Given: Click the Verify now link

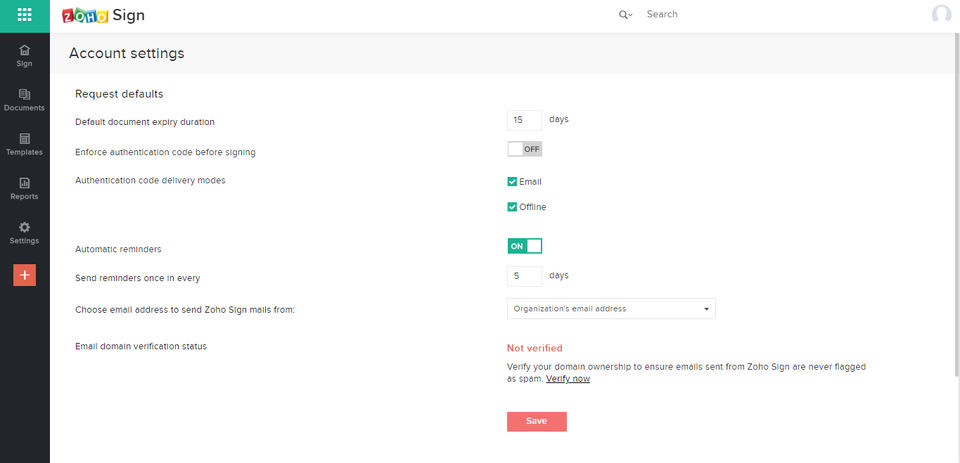Looking at the screenshot, I should coord(568,379).
